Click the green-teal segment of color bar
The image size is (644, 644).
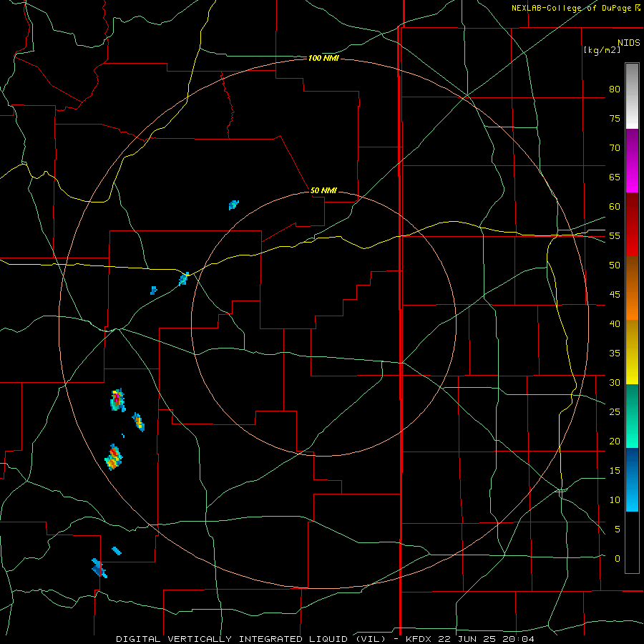point(632,416)
